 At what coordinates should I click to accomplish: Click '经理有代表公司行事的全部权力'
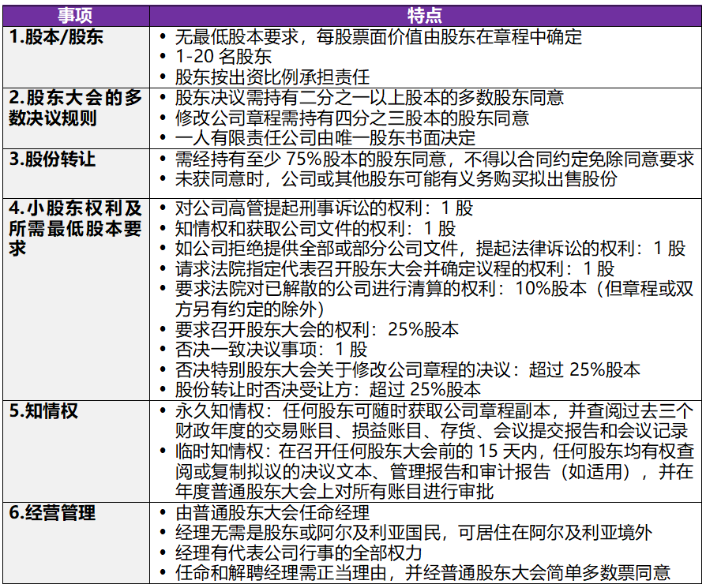click(x=299, y=553)
